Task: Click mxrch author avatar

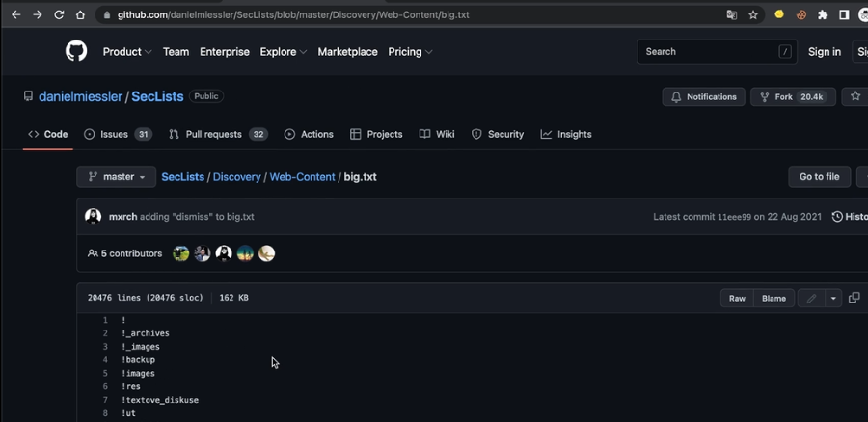Action: [x=93, y=216]
